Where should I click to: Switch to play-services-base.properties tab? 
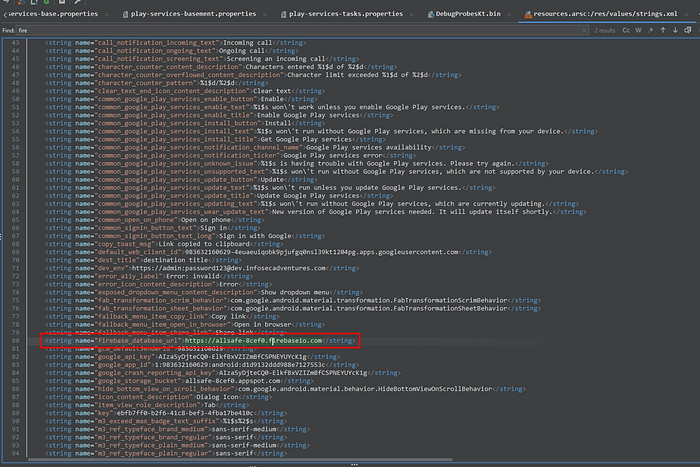coord(53,14)
